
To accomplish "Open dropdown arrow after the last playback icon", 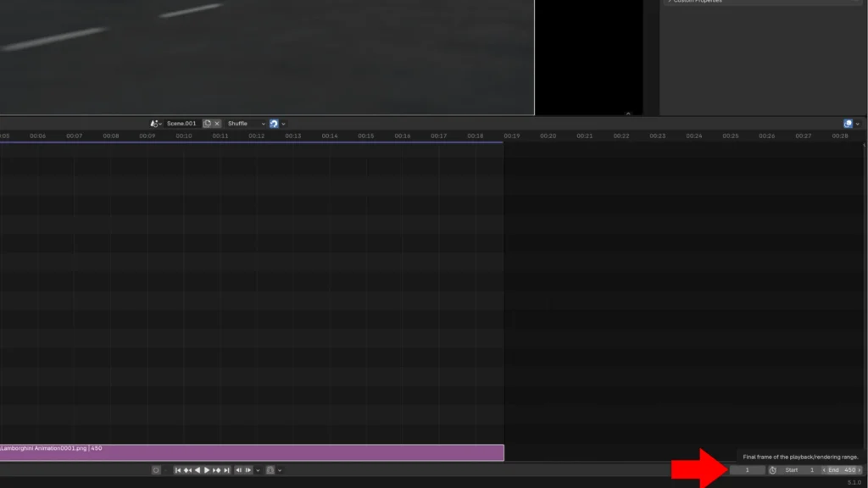I will 280,469.
